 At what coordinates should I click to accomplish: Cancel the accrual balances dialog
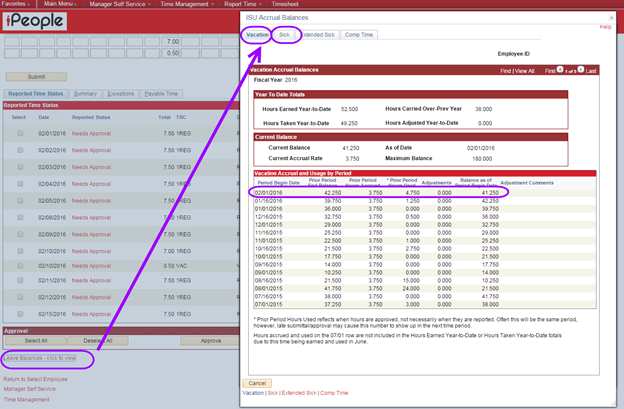257,383
